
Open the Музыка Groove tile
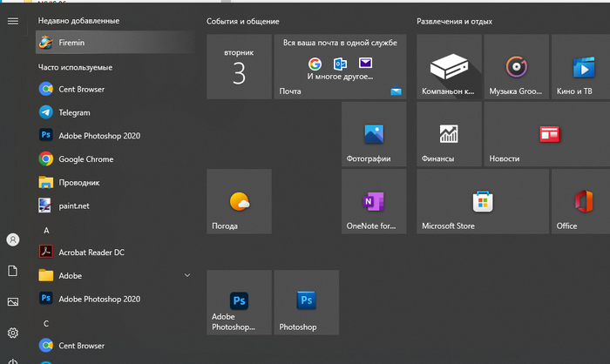517,66
